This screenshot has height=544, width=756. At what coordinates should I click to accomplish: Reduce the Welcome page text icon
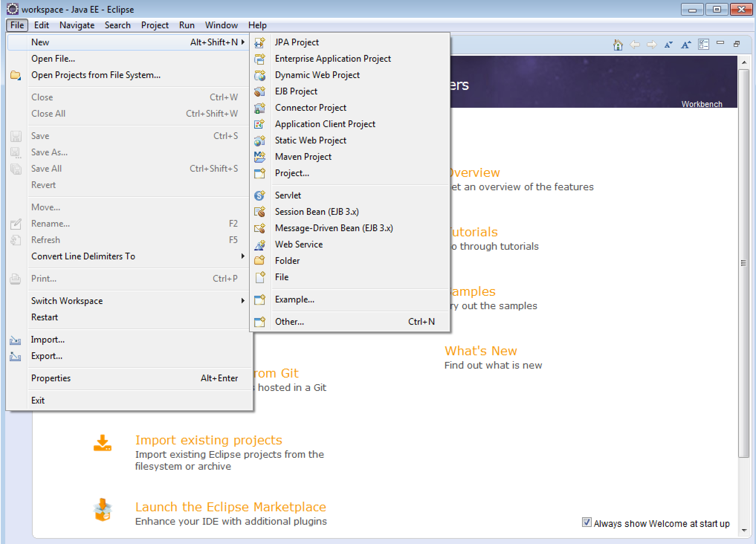click(x=669, y=44)
